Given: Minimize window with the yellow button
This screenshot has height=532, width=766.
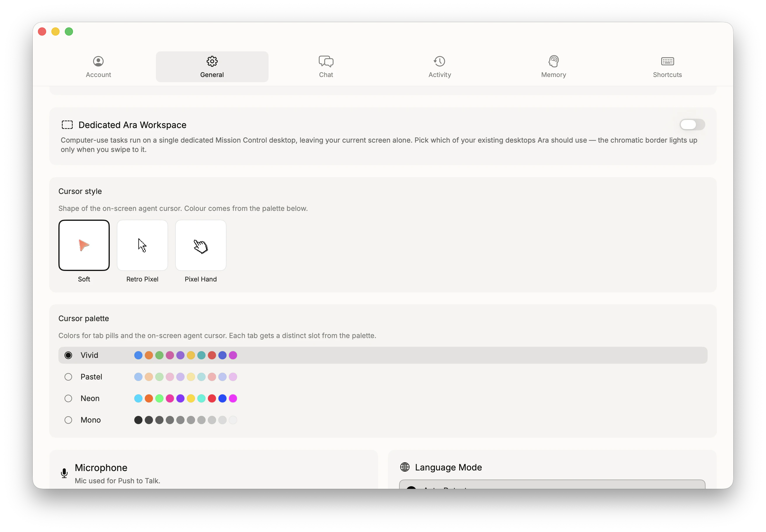Looking at the screenshot, I should (55, 32).
